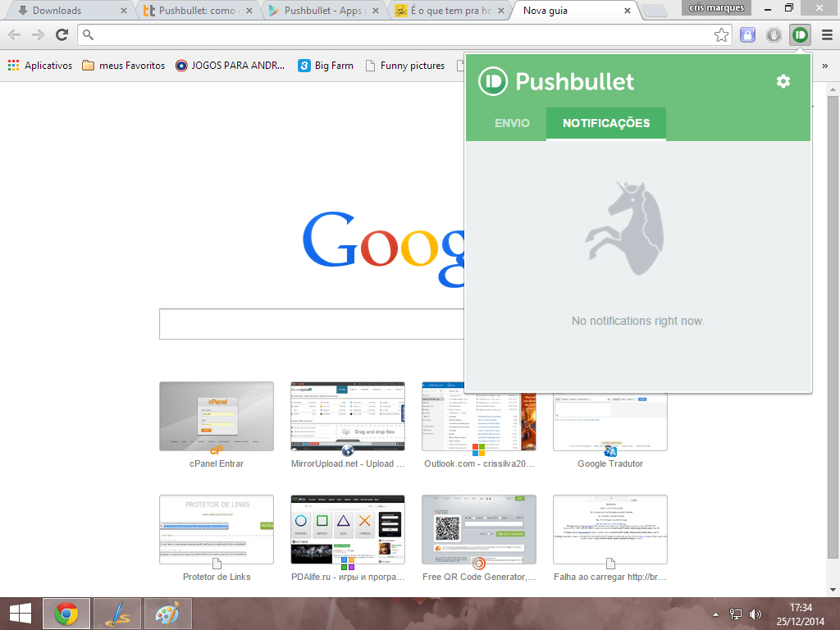Click the Pushbullet extension toolbar icon
The width and height of the screenshot is (840, 630).
point(800,35)
